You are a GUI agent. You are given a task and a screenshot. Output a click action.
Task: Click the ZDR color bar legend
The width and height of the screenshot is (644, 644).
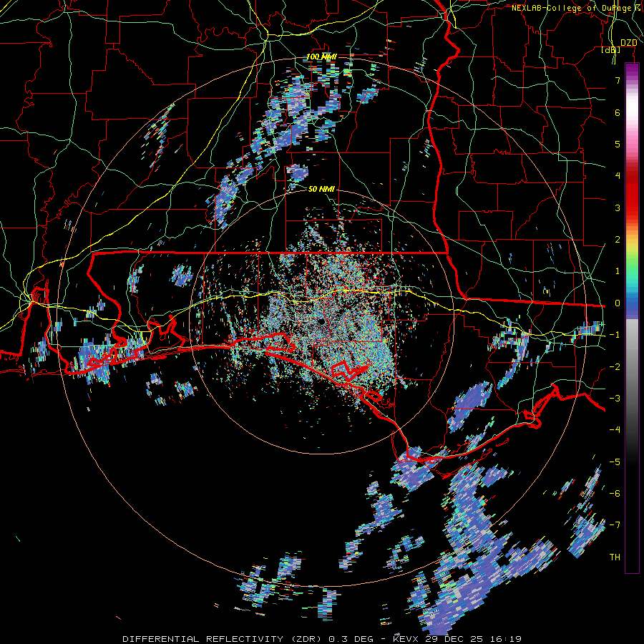point(632,318)
